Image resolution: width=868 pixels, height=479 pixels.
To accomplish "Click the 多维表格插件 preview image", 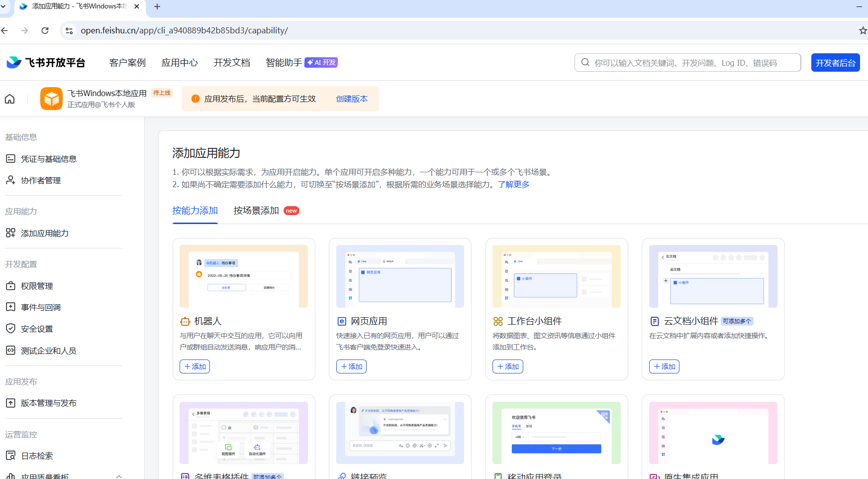I will point(244,433).
